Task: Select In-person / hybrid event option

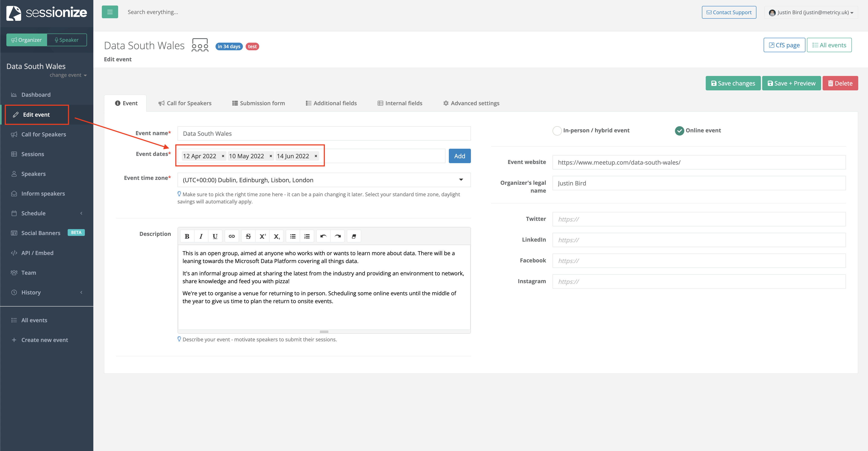Action: pyautogui.click(x=557, y=130)
